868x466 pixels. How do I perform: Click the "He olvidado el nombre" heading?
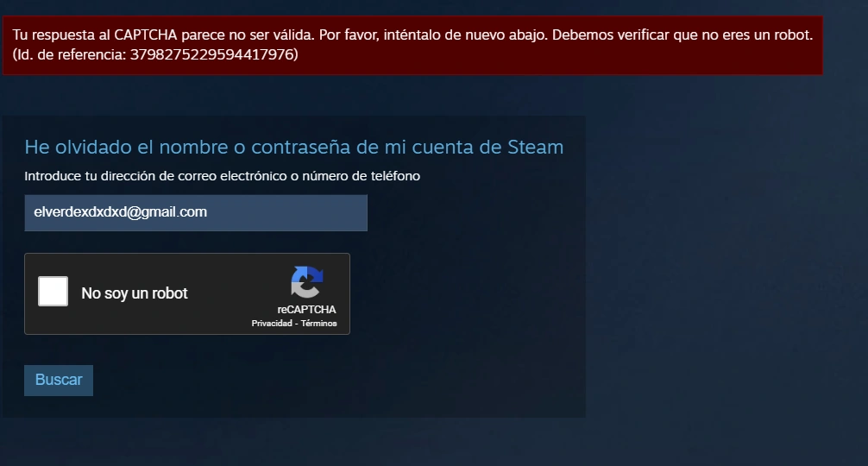[294, 148]
